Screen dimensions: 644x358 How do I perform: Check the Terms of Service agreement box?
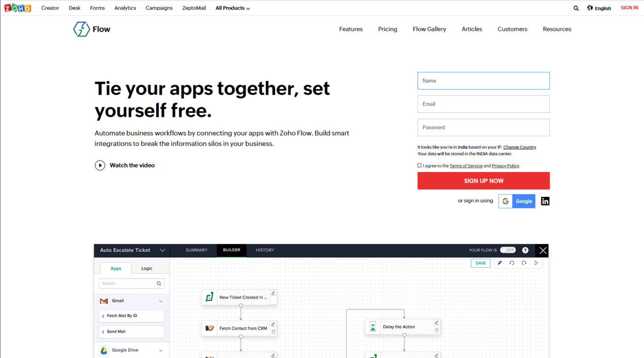pyautogui.click(x=420, y=166)
